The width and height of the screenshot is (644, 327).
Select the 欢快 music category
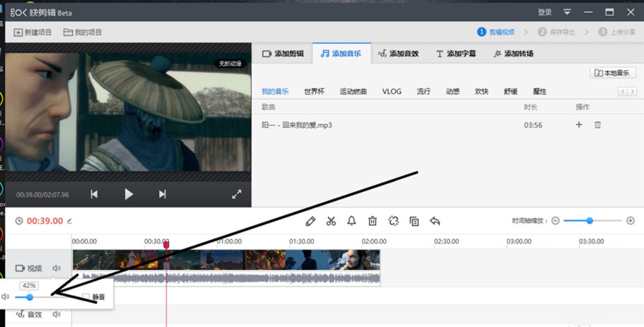481,91
